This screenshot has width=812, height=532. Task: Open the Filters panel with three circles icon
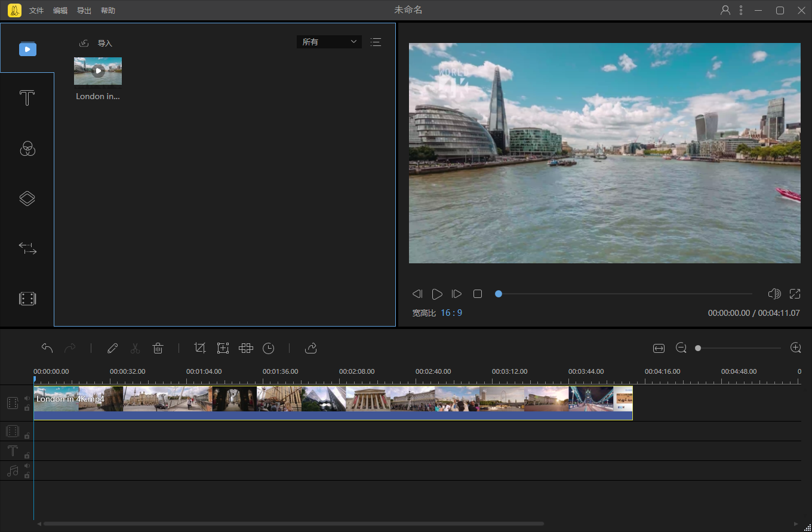[27, 149]
